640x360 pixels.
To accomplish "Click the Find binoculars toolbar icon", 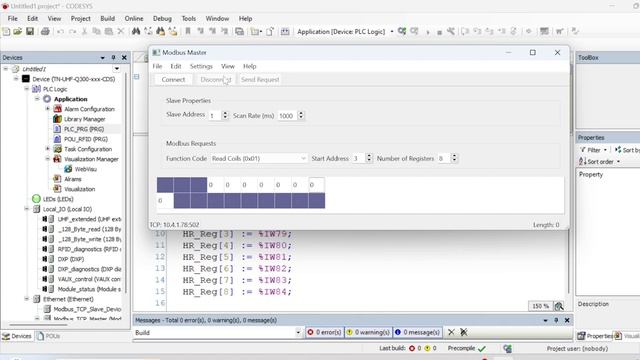I will (136, 31).
